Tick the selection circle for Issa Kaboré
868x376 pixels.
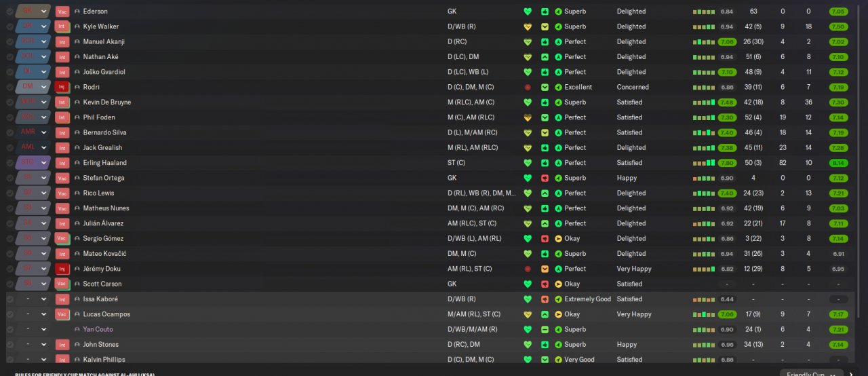click(9, 299)
